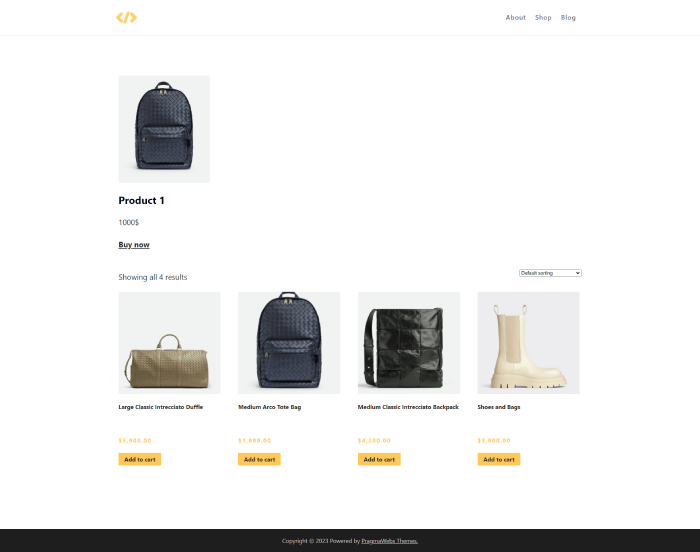The height and width of the screenshot is (552, 700).
Task: Click the Large Classic Intrecciato Duffle title
Action: 161,407
